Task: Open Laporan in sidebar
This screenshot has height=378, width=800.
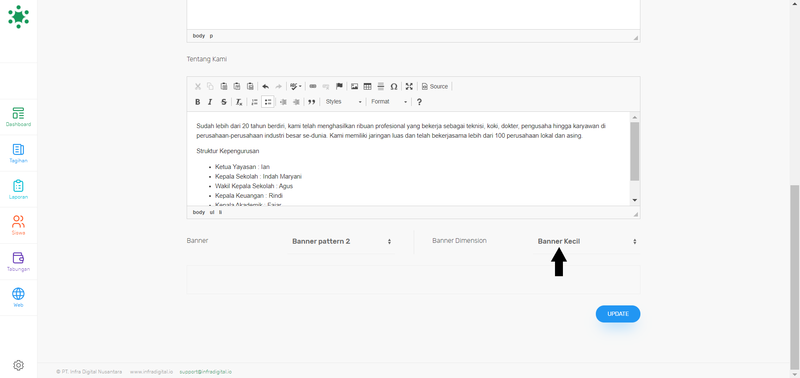Action: pyautogui.click(x=18, y=189)
